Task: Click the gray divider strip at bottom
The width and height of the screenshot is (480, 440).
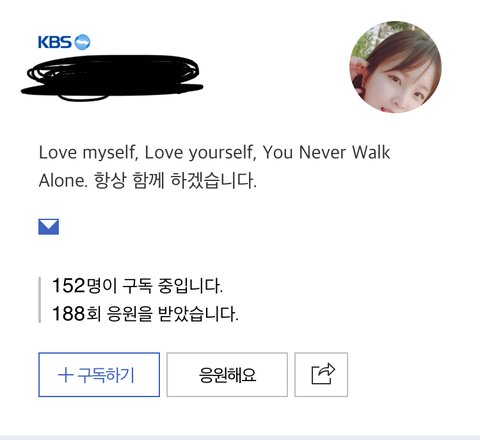Action: coord(240,437)
